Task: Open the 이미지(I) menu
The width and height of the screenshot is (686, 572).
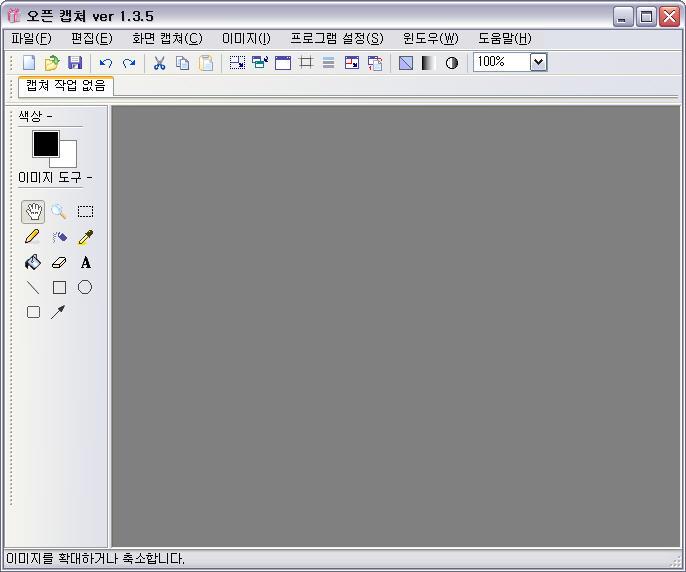Action: coord(246,39)
